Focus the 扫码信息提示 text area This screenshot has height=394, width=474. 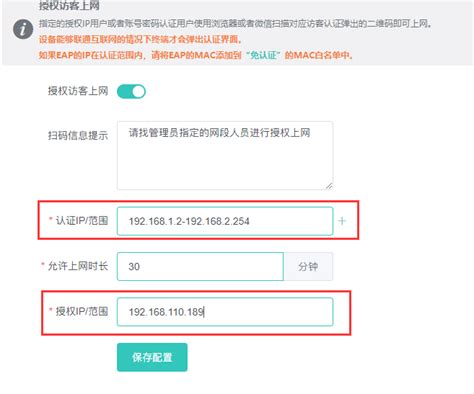point(225,156)
